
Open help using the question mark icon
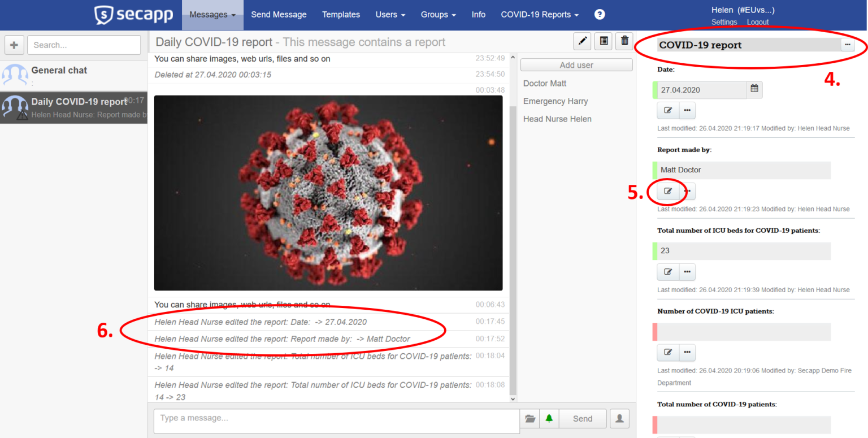(599, 14)
